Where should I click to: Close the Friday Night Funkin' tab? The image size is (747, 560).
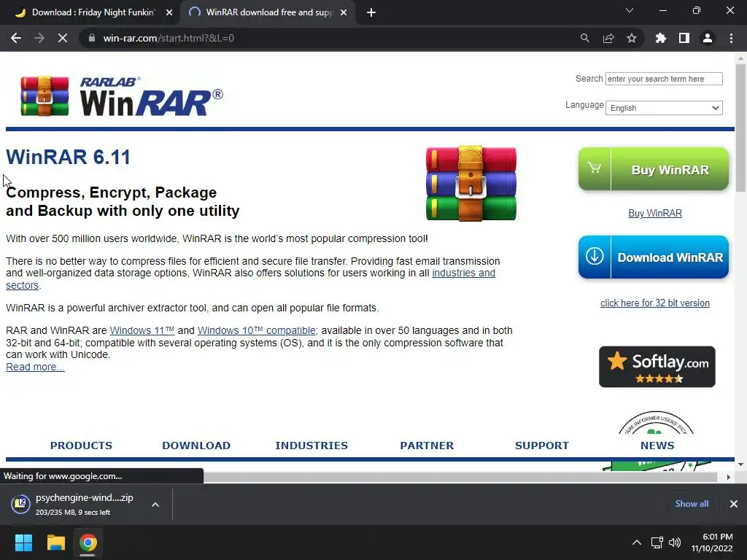[x=169, y=12]
